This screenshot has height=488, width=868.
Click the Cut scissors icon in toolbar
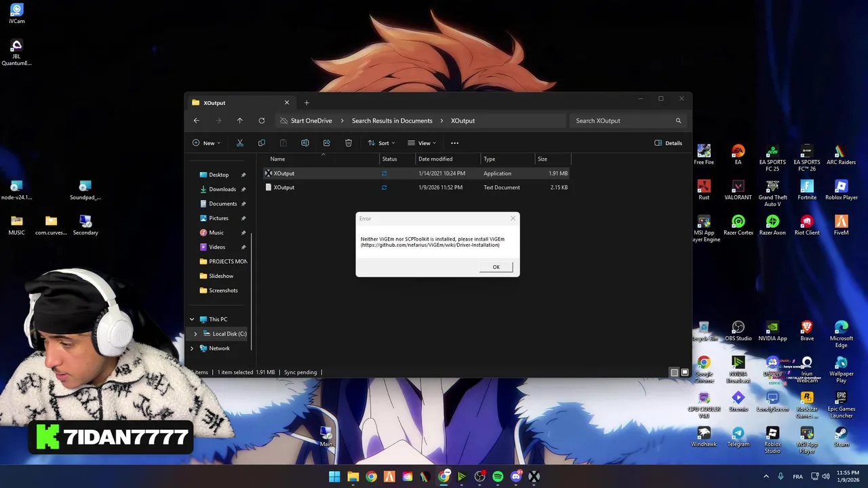coord(239,143)
